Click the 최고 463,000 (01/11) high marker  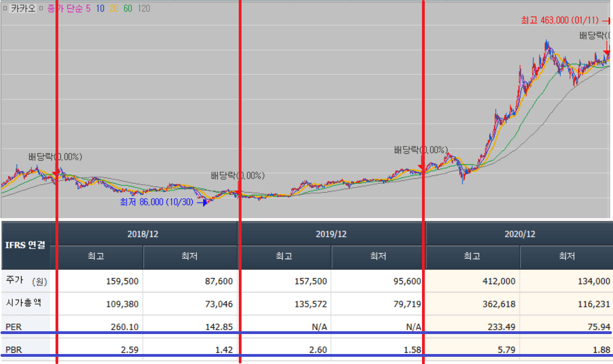pyautogui.click(x=560, y=21)
